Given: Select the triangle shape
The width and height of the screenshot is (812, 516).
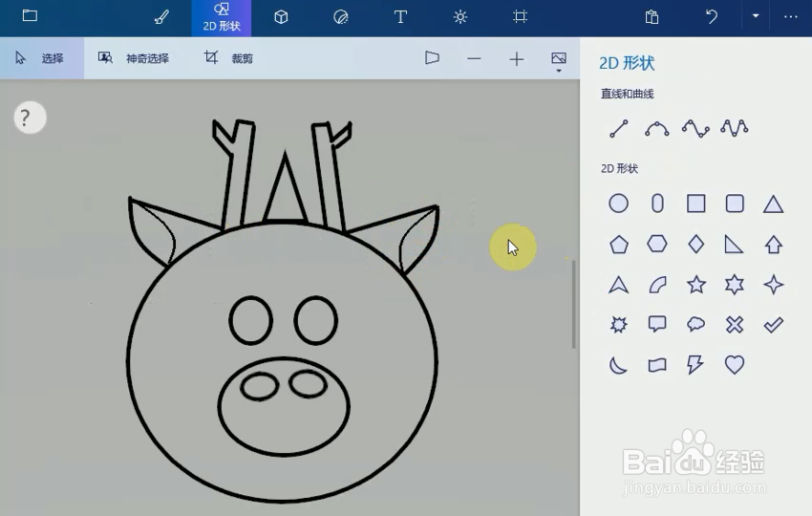Looking at the screenshot, I should 773,204.
